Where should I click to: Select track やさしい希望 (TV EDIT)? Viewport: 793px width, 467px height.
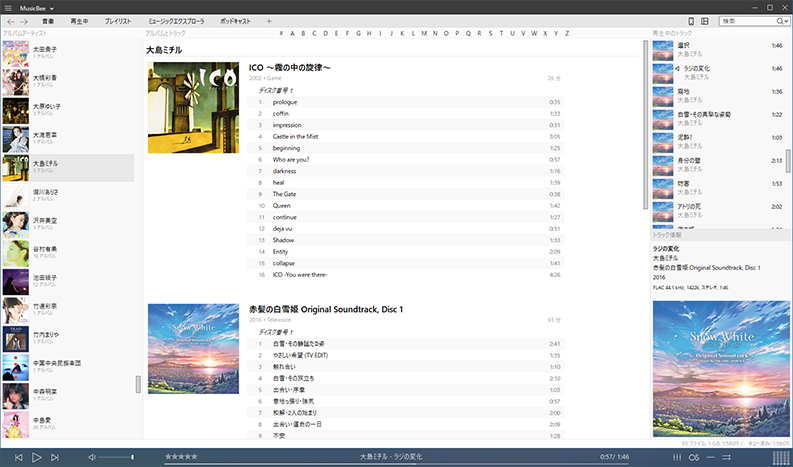[x=405, y=355]
